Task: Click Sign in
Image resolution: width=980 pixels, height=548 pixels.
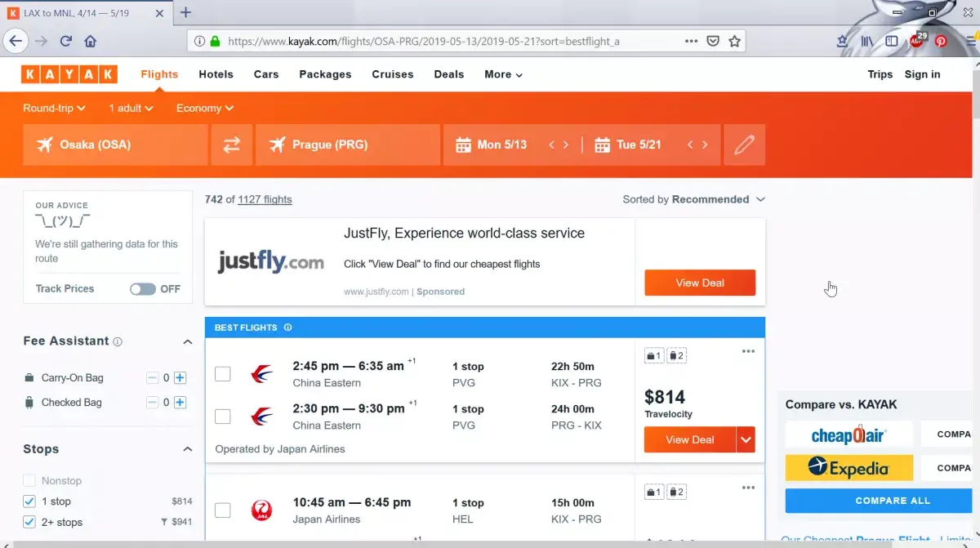Action: point(923,74)
